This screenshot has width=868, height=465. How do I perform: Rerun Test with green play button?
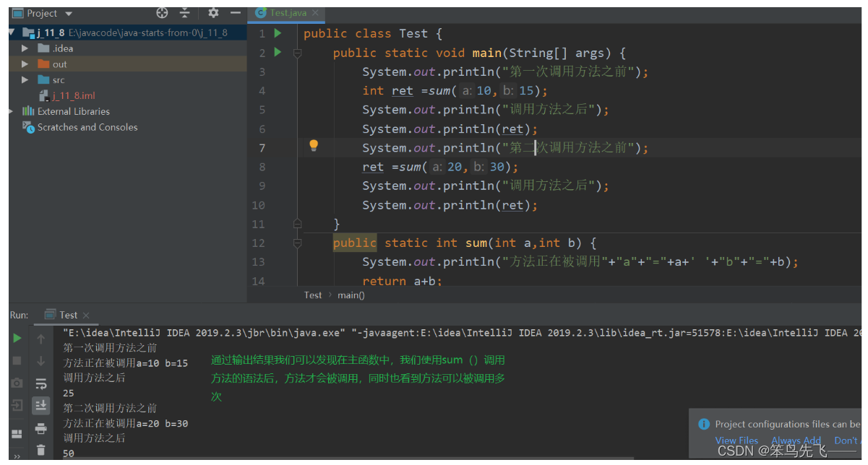tap(17, 338)
